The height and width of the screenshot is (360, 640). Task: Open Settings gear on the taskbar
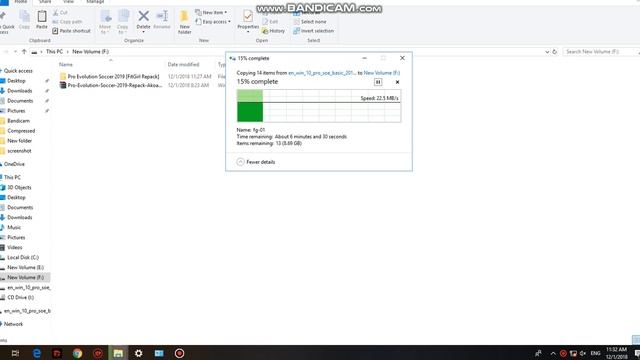138,353
